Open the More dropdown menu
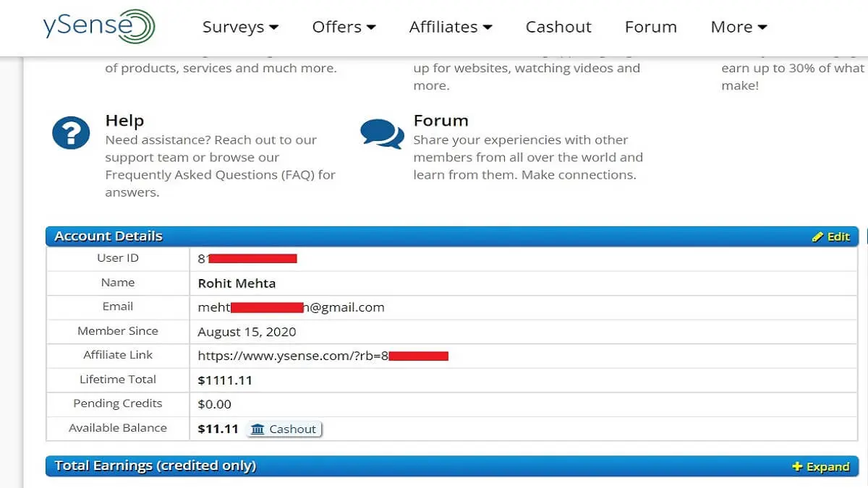 738,27
